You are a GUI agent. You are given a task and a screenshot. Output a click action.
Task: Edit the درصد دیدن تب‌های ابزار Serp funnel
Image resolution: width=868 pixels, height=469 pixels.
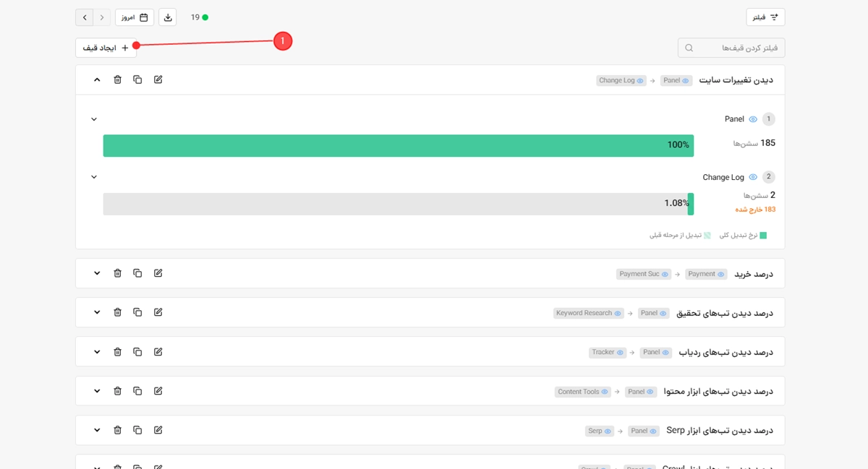click(158, 430)
